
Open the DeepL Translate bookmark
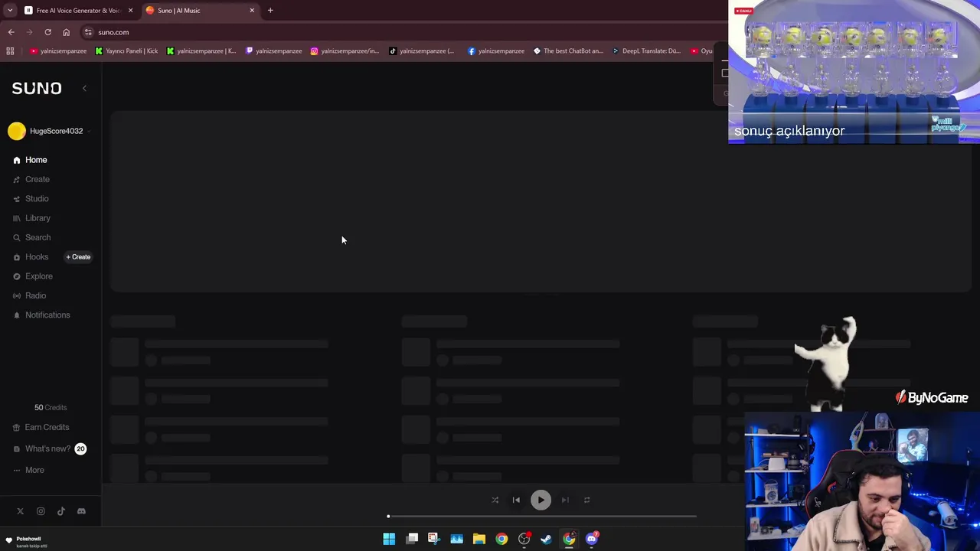[x=646, y=51]
